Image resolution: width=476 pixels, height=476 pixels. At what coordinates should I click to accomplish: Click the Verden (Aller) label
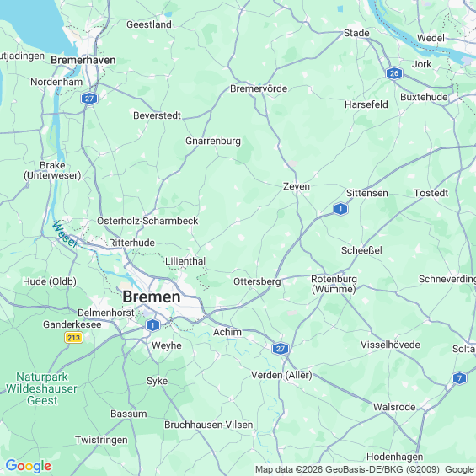point(281,375)
